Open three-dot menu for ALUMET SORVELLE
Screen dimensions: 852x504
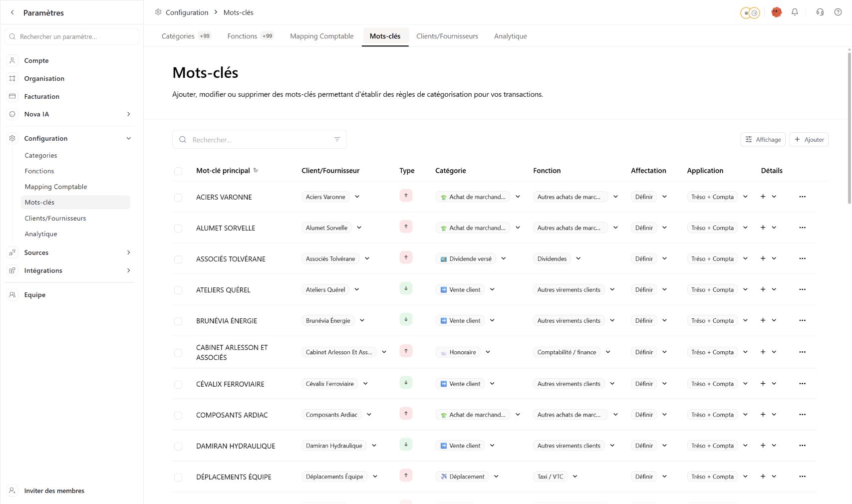(802, 228)
